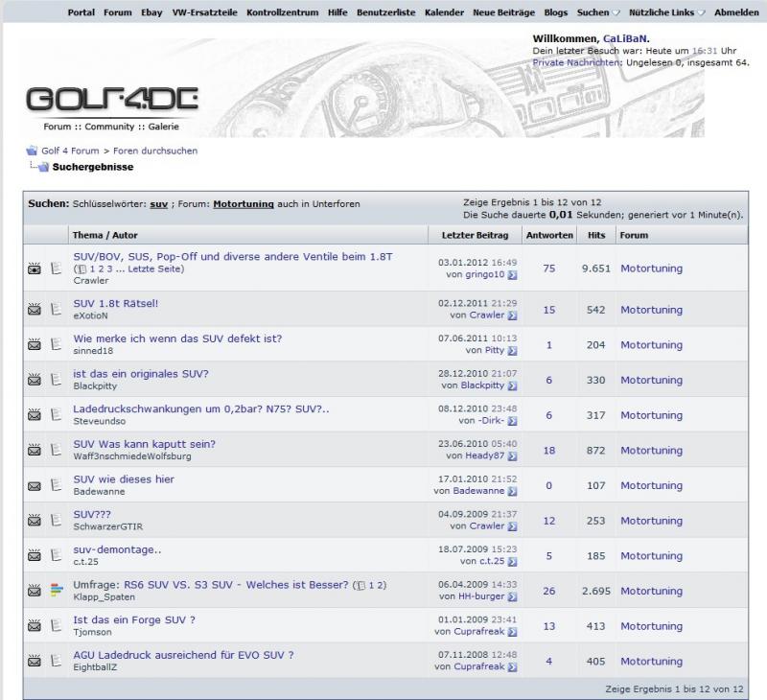Open Private Nachrichten link
This screenshot has width=767, height=700.
[x=577, y=62]
